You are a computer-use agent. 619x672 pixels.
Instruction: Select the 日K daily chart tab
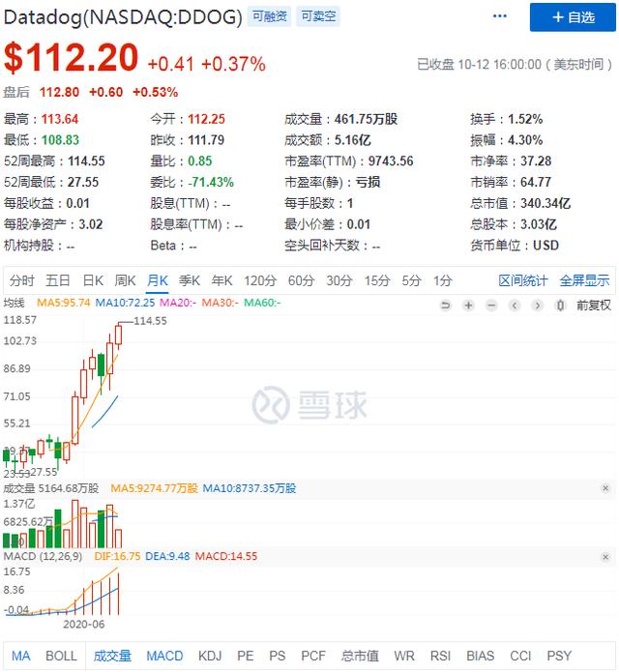[93, 280]
